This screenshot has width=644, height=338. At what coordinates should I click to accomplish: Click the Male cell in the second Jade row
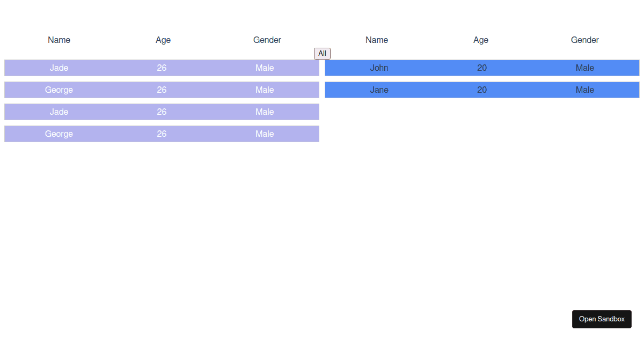point(265,112)
